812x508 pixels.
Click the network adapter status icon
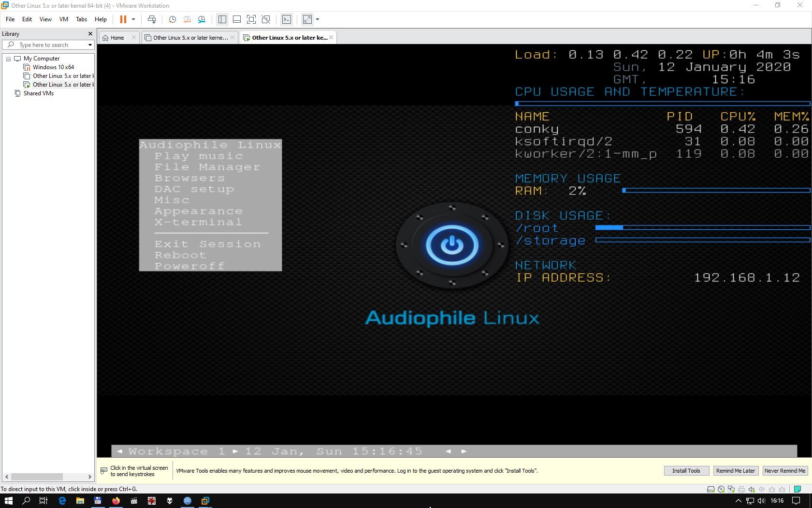(731, 489)
